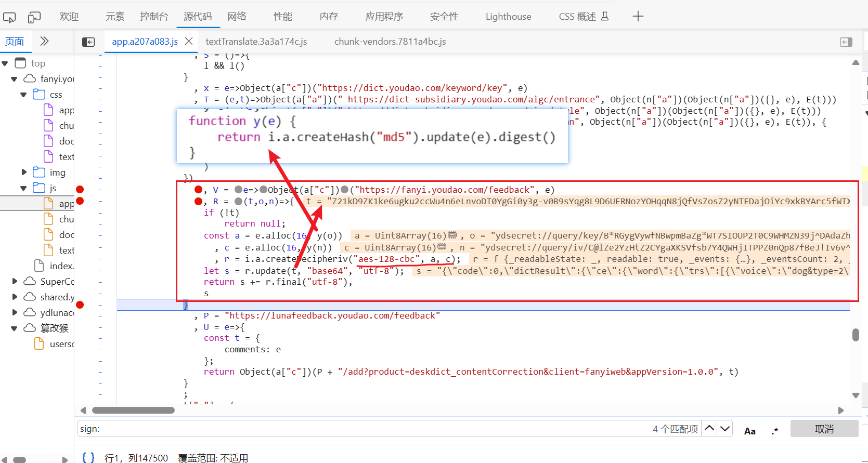The image size is (868, 463).
Task: Toggle regular expression search option
Action: pyautogui.click(x=775, y=431)
